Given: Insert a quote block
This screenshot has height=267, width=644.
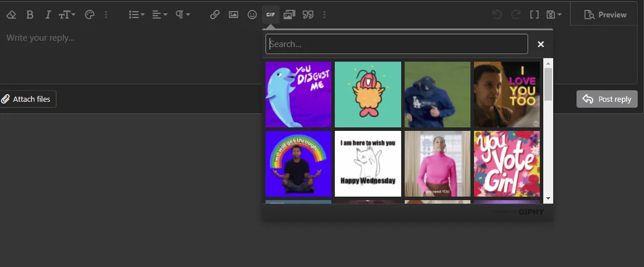Looking at the screenshot, I should coord(308,15).
